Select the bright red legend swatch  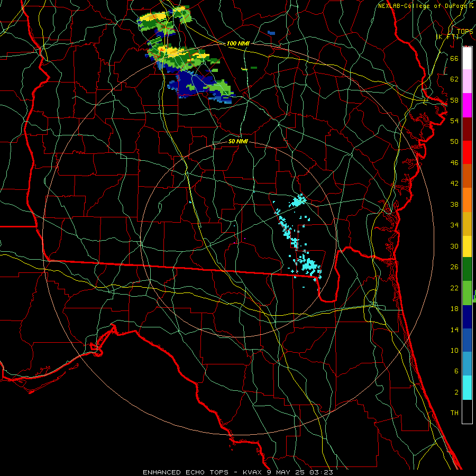[x=467, y=152]
